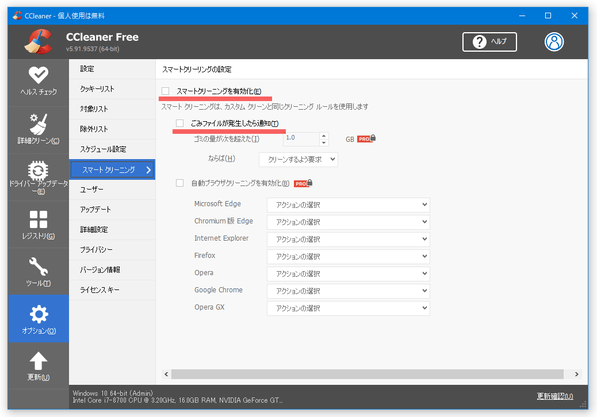Select the Privacy menu item
Viewport: 597px width, 417px height.
(x=112, y=250)
